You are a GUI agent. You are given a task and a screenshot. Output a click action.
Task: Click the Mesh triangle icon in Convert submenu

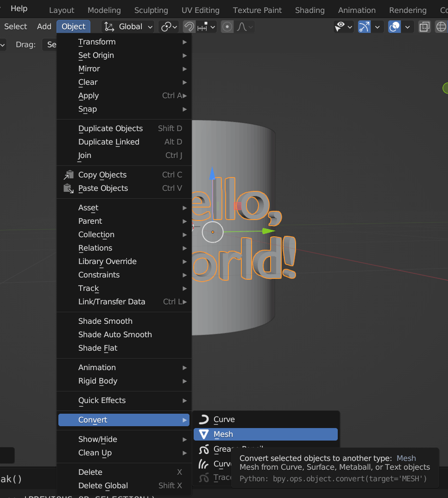pos(204,434)
